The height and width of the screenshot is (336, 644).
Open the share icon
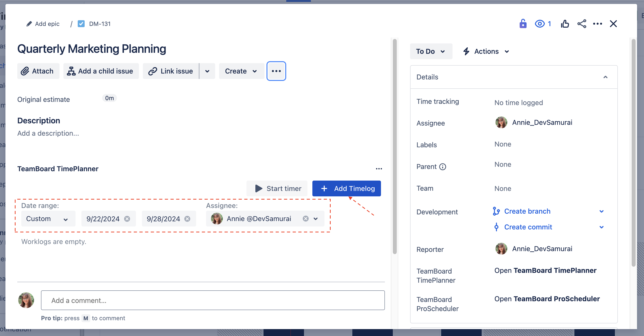[582, 24]
